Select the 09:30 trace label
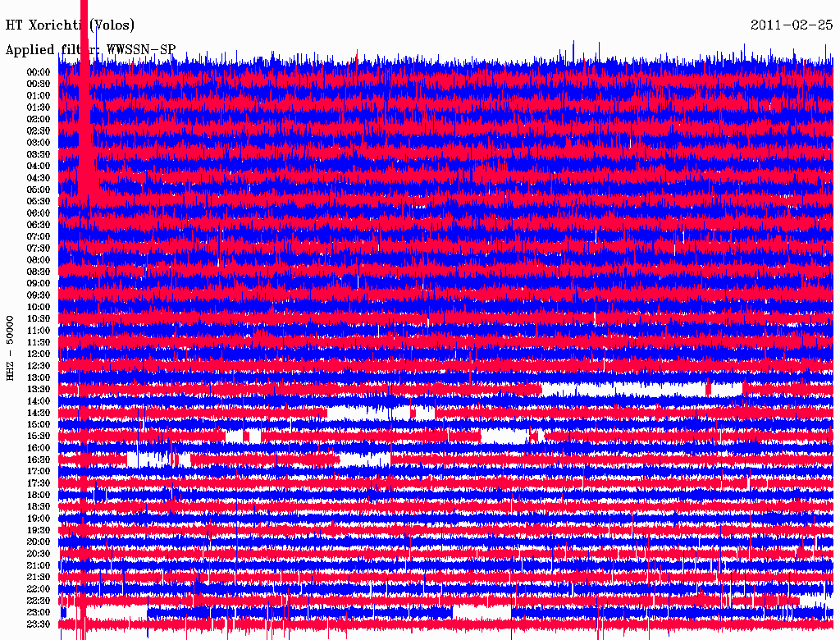 pos(38,295)
